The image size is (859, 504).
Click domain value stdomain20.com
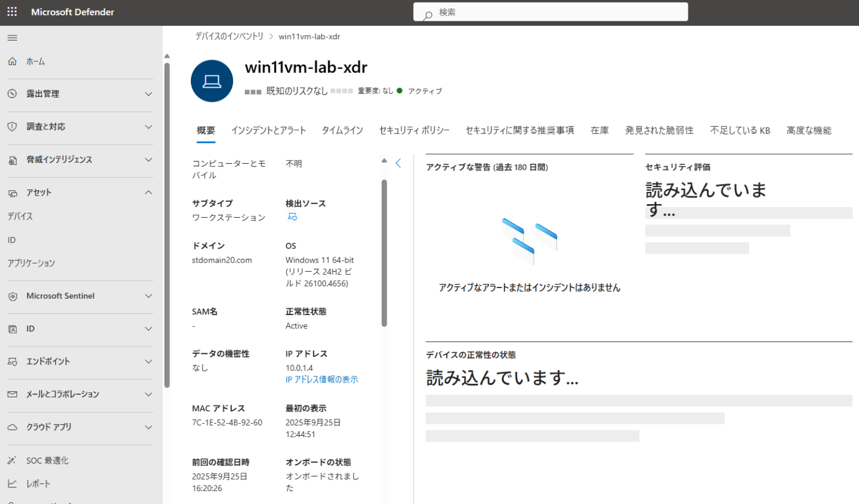pyautogui.click(x=222, y=260)
